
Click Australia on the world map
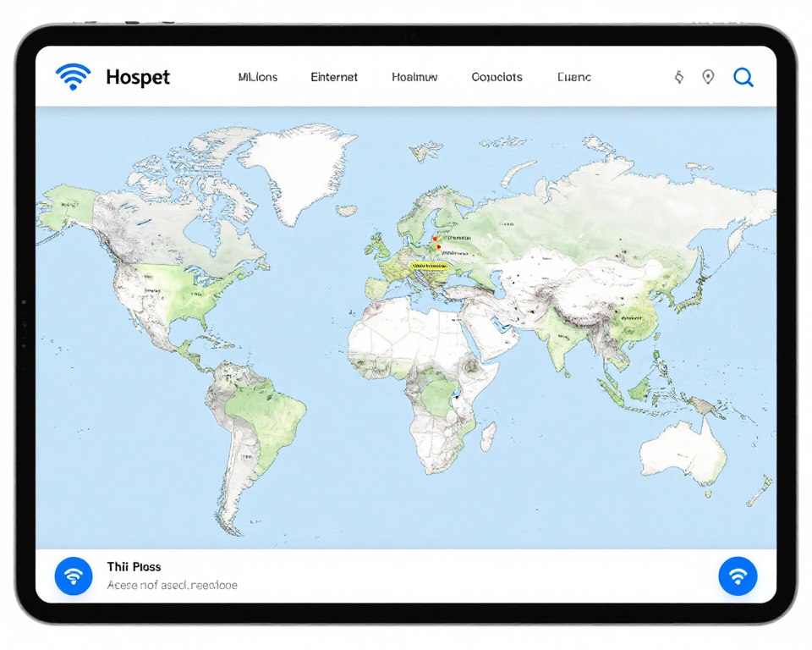[x=683, y=449]
